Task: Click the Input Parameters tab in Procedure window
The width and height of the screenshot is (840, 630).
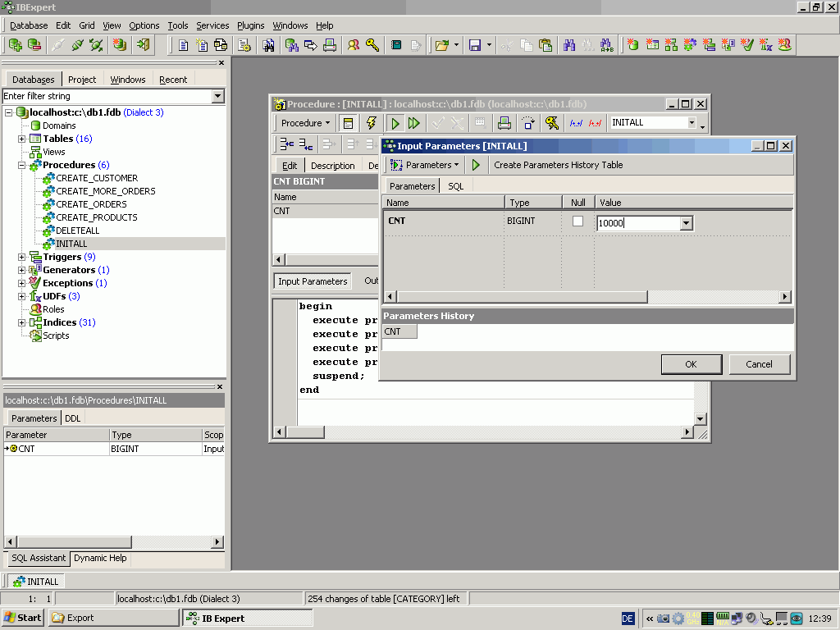Action: [313, 281]
